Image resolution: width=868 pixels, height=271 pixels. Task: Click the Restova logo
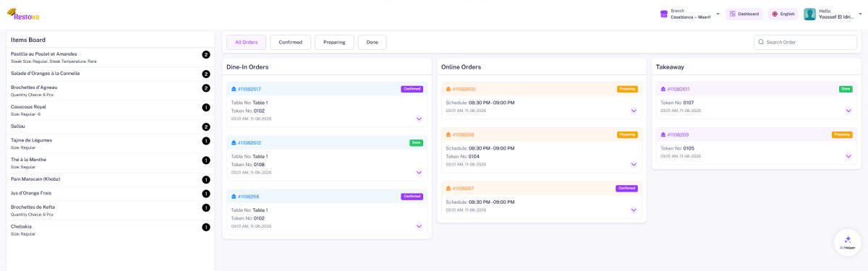click(x=22, y=14)
